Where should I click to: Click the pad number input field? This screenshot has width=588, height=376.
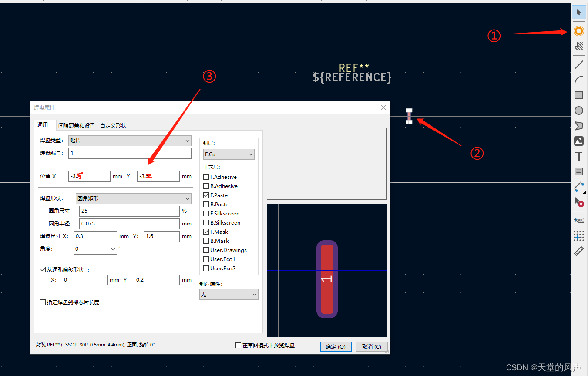[130, 153]
